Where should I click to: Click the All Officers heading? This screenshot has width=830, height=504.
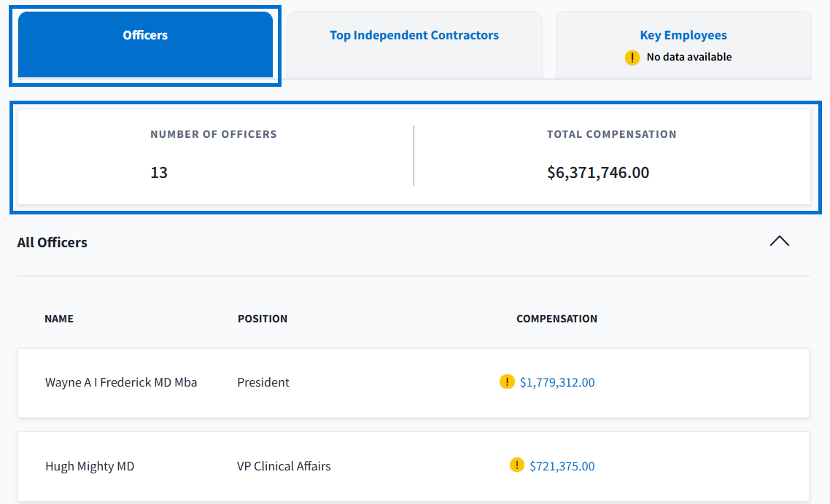click(x=53, y=243)
